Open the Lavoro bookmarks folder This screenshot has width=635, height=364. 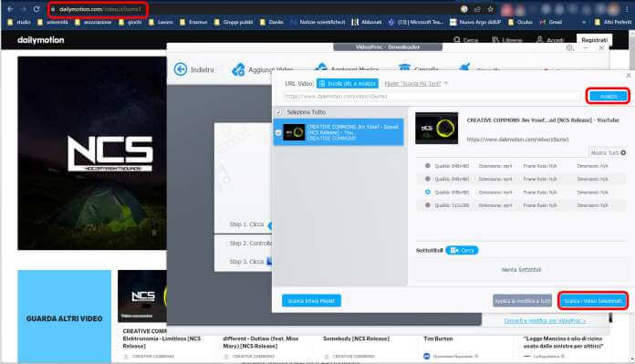tap(161, 22)
